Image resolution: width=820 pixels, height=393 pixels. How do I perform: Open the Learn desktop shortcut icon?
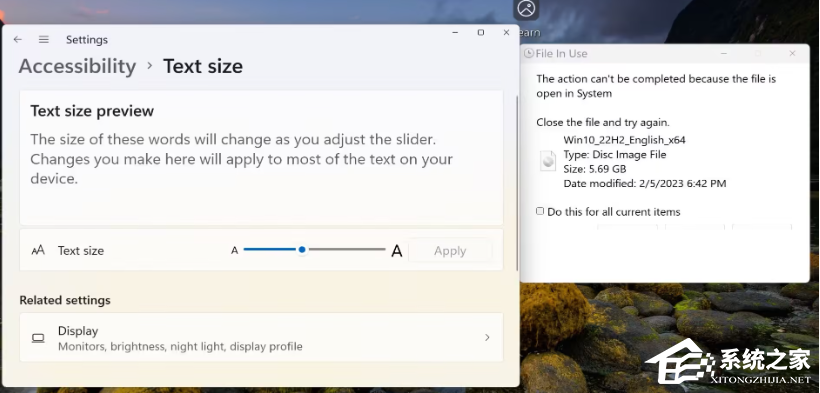click(x=527, y=9)
